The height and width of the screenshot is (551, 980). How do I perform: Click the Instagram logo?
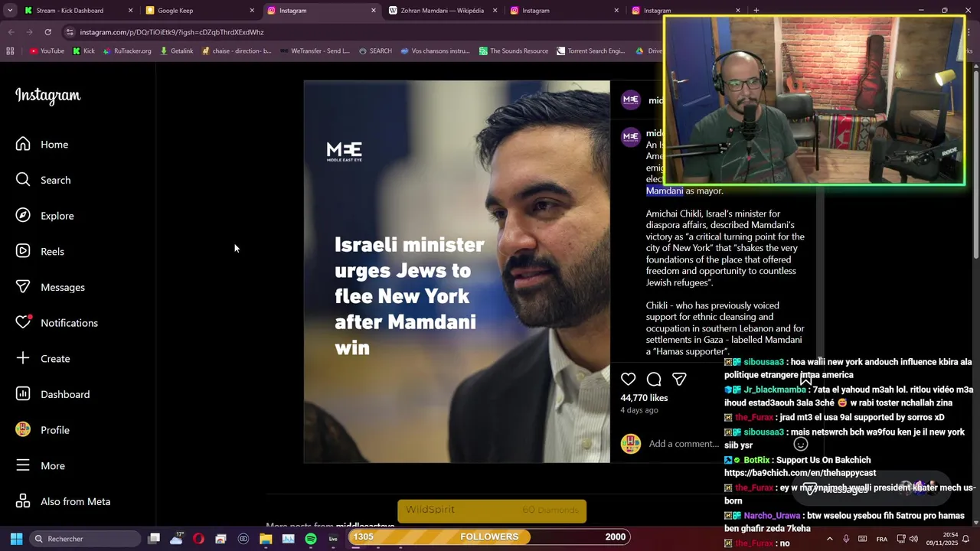click(47, 96)
